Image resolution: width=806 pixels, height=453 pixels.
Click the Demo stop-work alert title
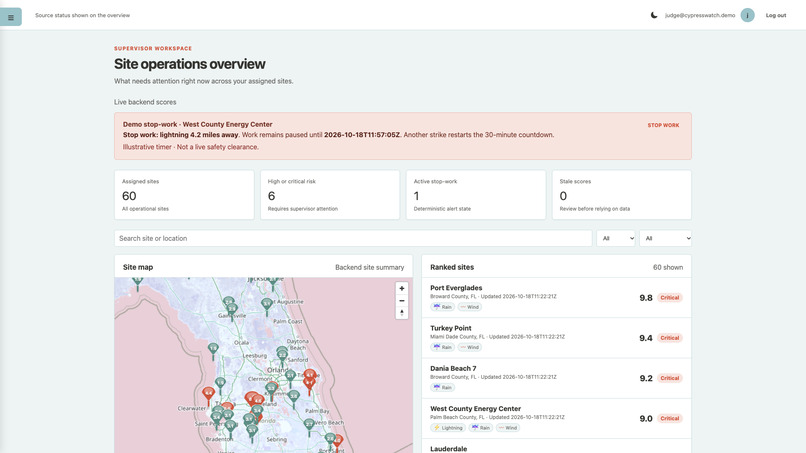tap(197, 124)
